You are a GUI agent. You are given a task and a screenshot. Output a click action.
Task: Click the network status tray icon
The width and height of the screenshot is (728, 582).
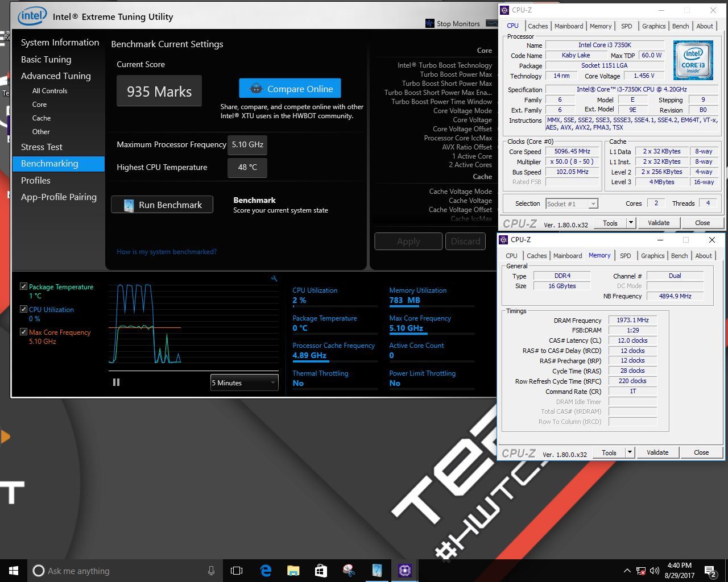pyautogui.click(x=641, y=571)
